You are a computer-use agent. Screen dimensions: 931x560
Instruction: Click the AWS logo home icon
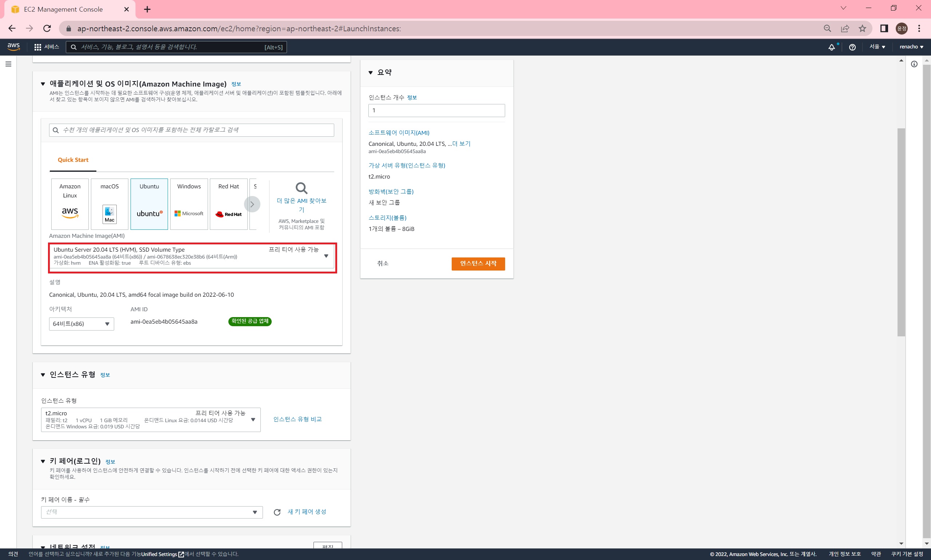[13, 47]
